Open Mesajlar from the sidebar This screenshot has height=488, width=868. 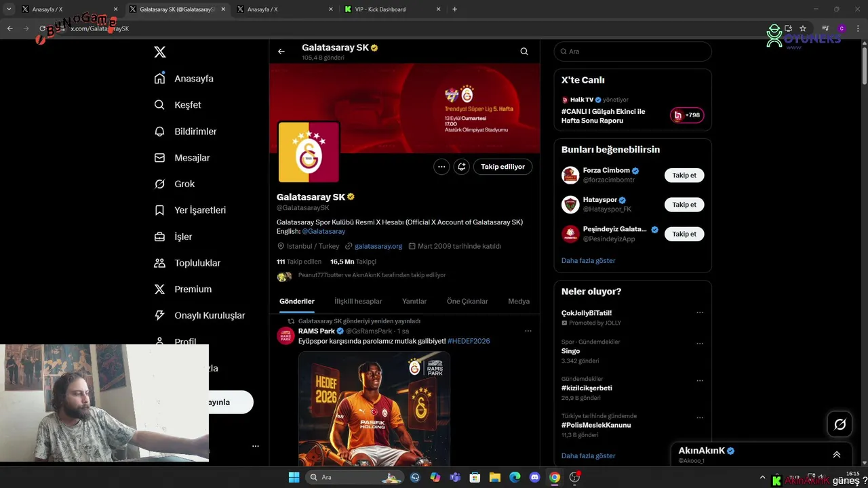182,158
